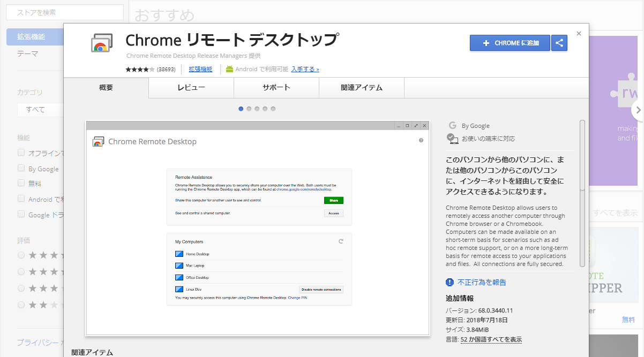Click the Chrome Remote Desktop app icon

pos(101,43)
